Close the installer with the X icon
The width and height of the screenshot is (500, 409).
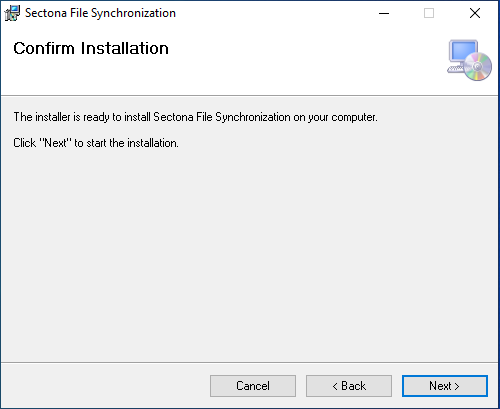click(475, 13)
